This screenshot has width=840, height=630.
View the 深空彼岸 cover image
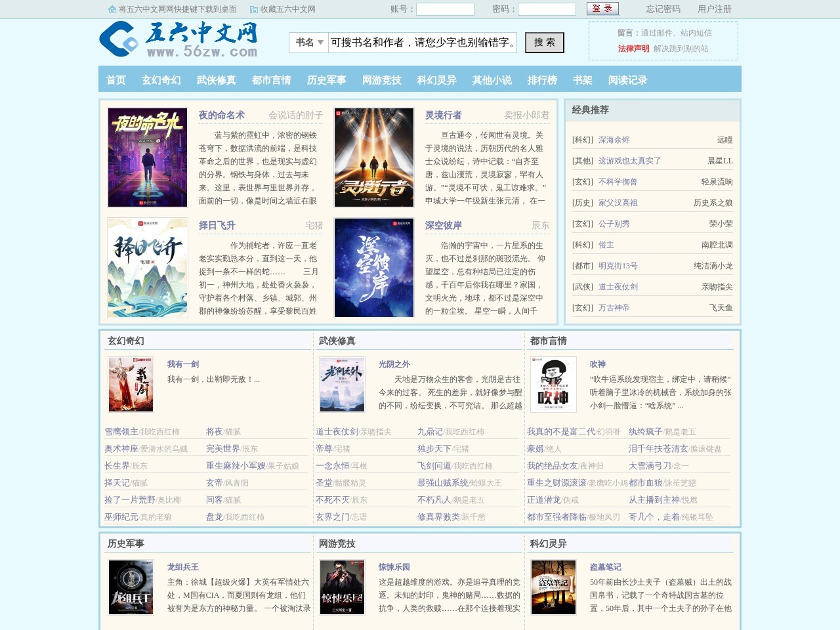click(x=373, y=267)
